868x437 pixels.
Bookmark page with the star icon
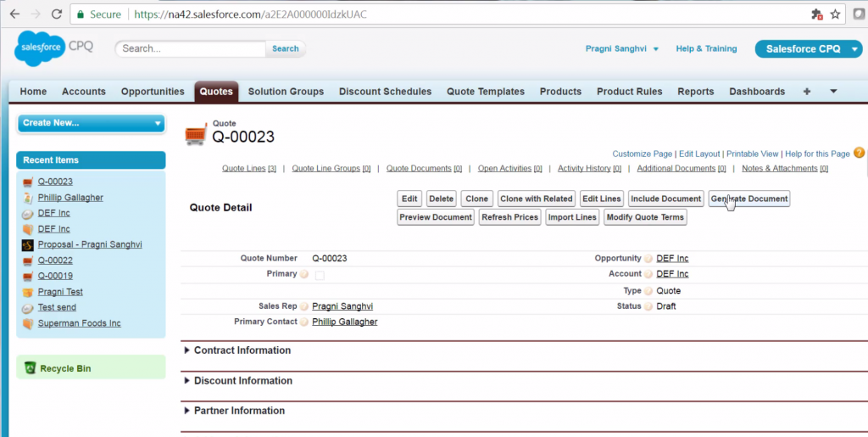tap(835, 14)
